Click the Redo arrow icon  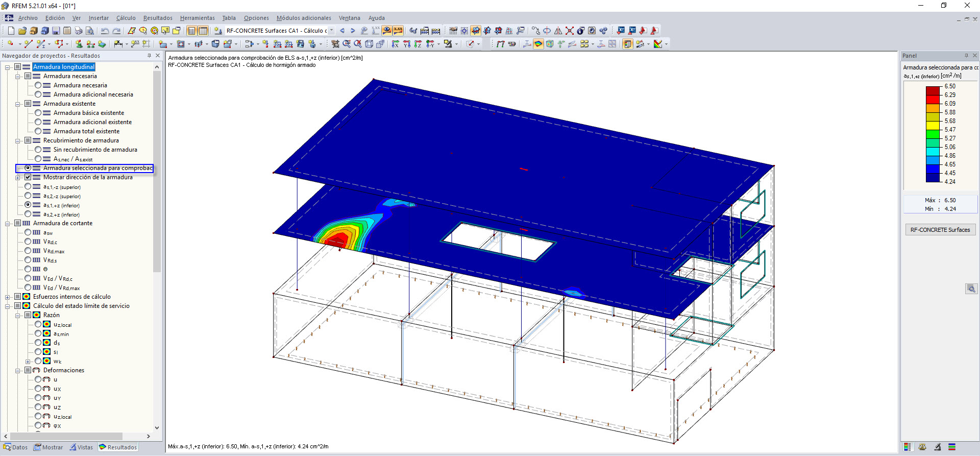(116, 31)
